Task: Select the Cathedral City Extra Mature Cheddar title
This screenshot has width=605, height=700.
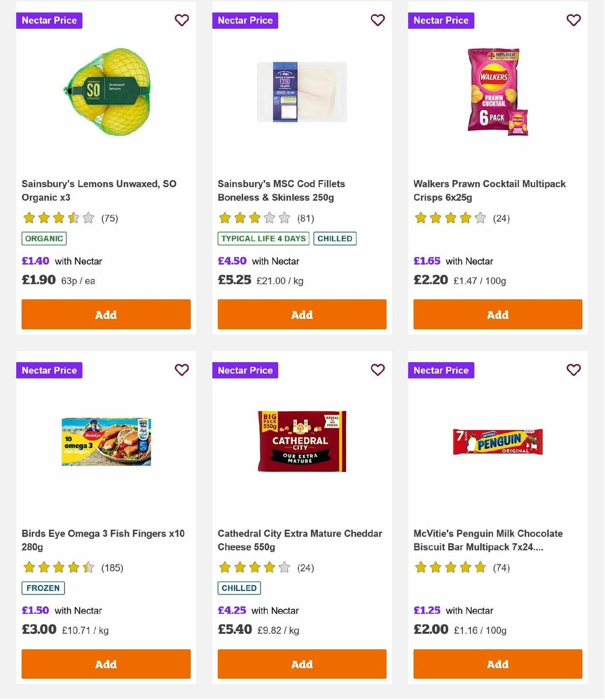Action: coord(299,540)
